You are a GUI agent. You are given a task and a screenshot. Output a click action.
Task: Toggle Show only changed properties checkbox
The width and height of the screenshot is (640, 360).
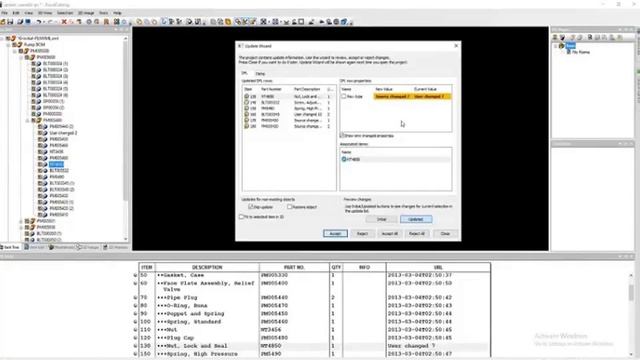click(342, 136)
